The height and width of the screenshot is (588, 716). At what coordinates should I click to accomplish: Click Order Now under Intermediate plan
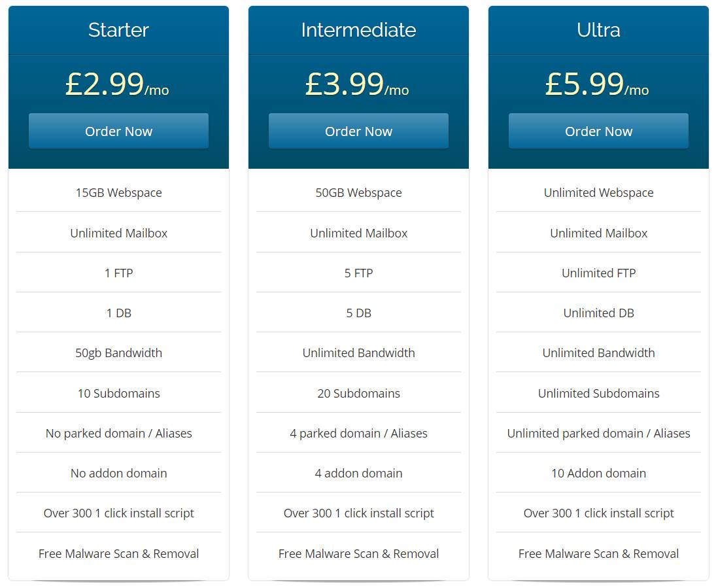pyautogui.click(x=358, y=131)
